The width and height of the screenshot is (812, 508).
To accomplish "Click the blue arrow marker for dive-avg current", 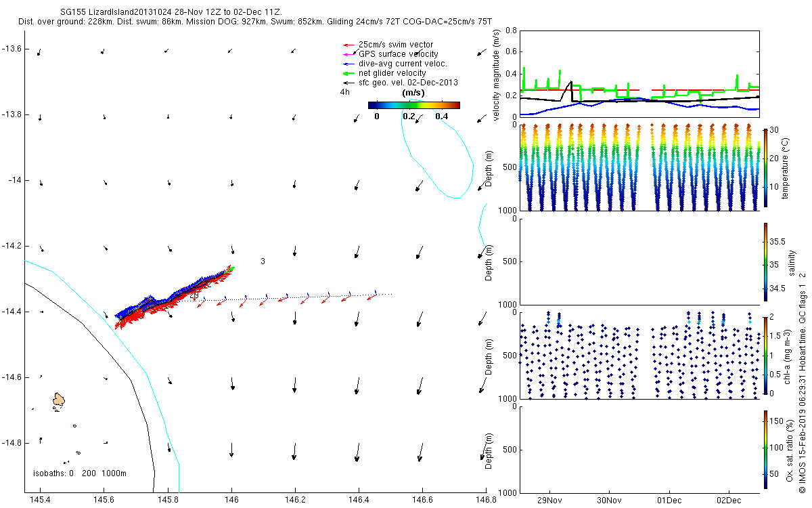I will [x=349, y=64].
